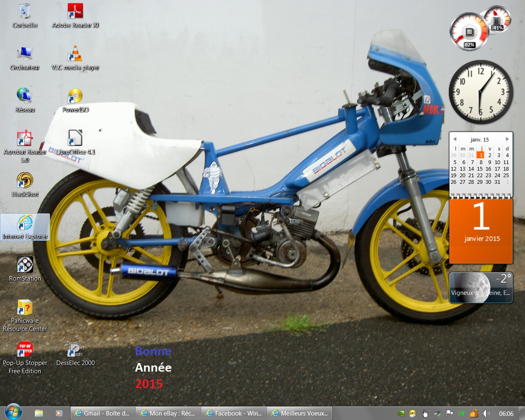Click Safely Remove Hardware tray icon

click(x=437, y=413)
